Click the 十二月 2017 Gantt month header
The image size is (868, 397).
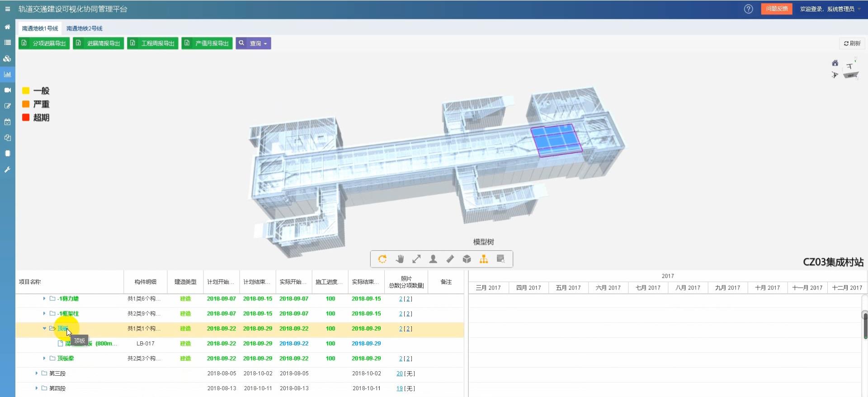[847, 288]
